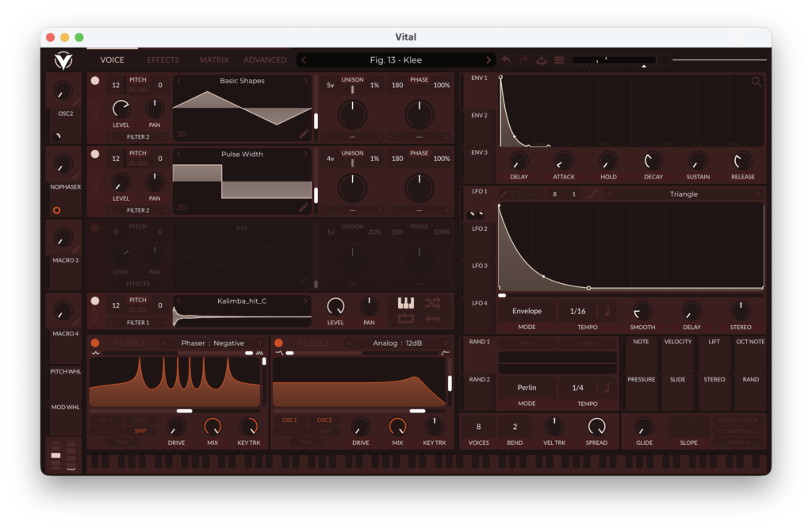Toggle oscillator 1 power button

pos(95,80)
